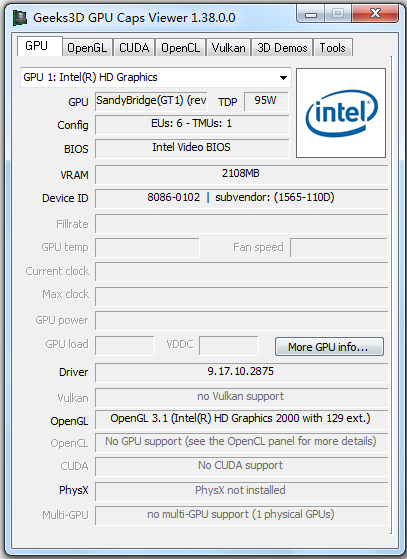This screenshot has width=407, height=559.
Task: Click the More GPU info button
Action: [329, 347]
